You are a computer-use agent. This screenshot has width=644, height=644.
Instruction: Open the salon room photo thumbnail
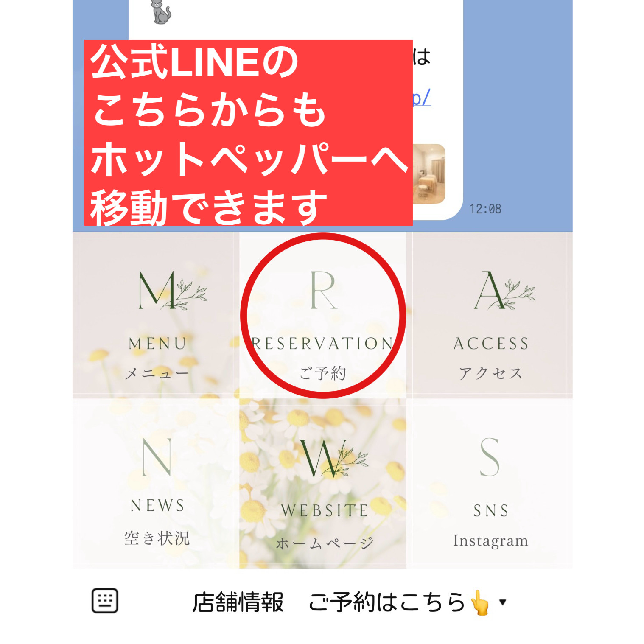429,174
